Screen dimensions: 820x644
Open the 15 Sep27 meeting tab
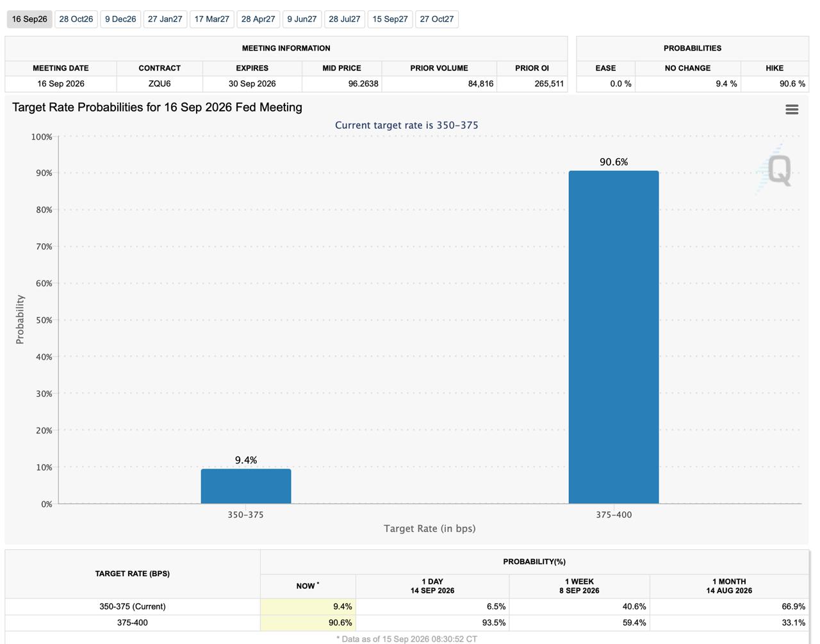click(390, 19)
